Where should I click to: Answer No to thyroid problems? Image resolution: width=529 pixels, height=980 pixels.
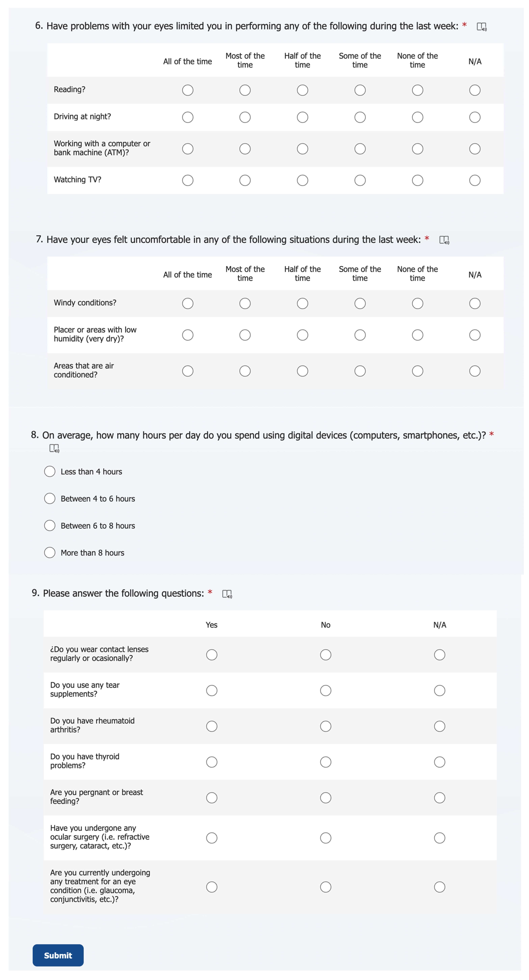pos(325,762)
